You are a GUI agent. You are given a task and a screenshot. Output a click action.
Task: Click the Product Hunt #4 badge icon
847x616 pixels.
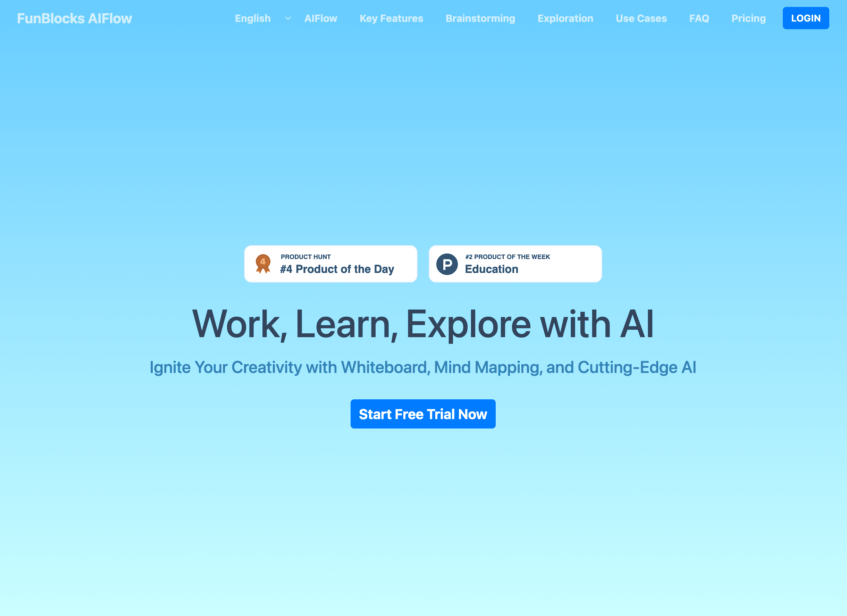[x=262, y=263]
